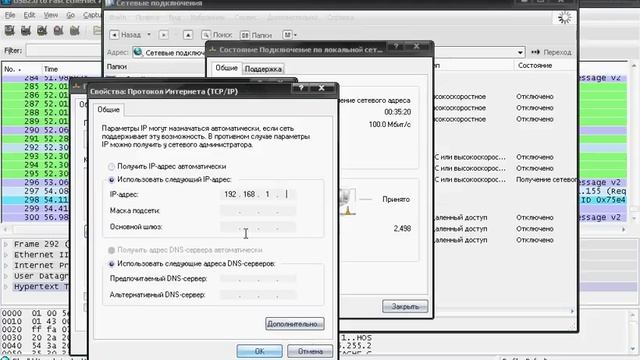
Task: Click Wireshark's restart capture toolbar icon
Action: 75,31
